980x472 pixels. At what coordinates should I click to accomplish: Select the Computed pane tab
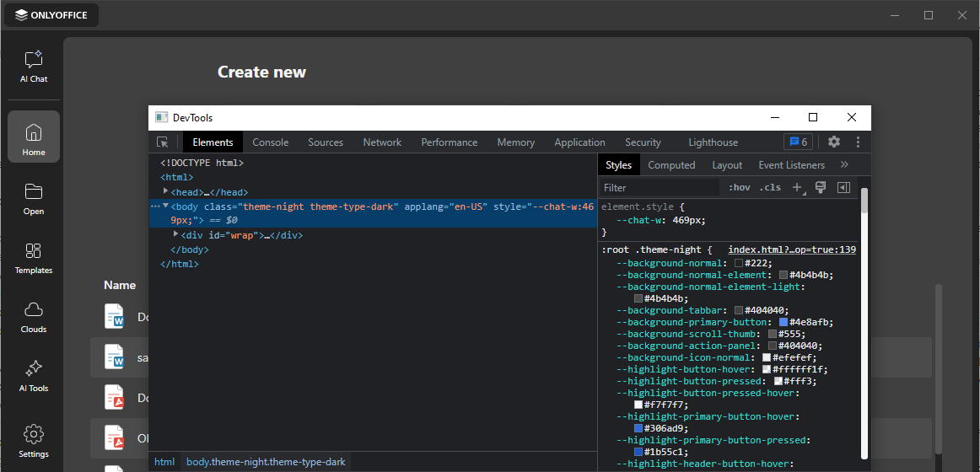point(671,165)
